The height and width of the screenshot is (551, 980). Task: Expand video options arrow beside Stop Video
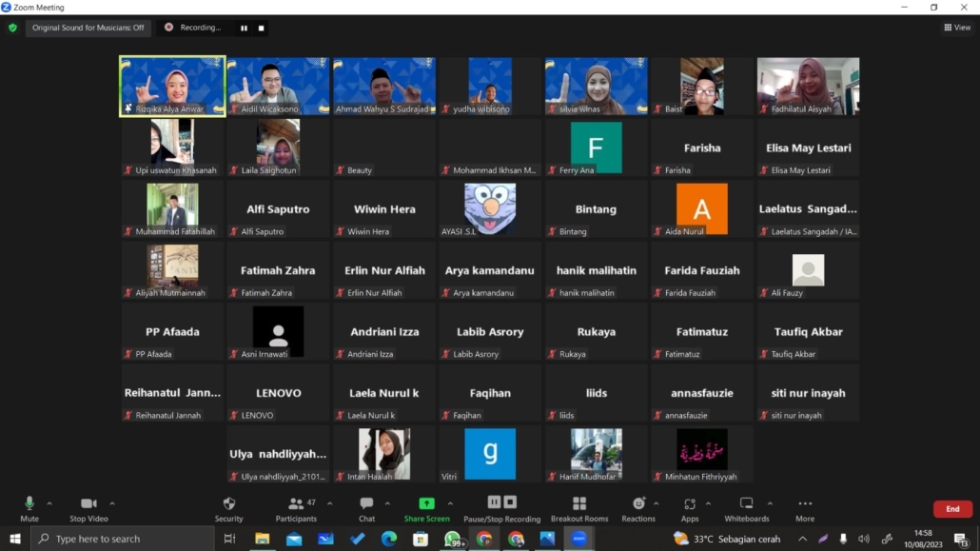112,503
